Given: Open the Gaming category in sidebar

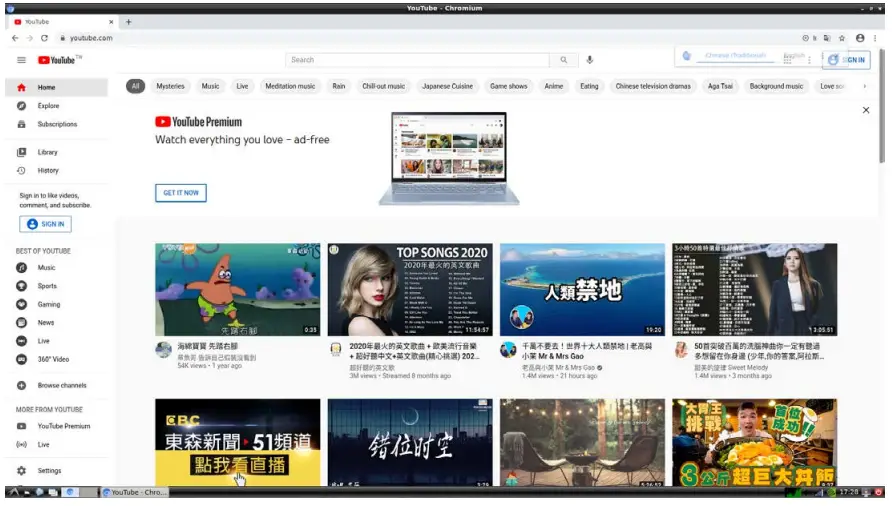Looking at the screenshot, I should click(49, 304).
